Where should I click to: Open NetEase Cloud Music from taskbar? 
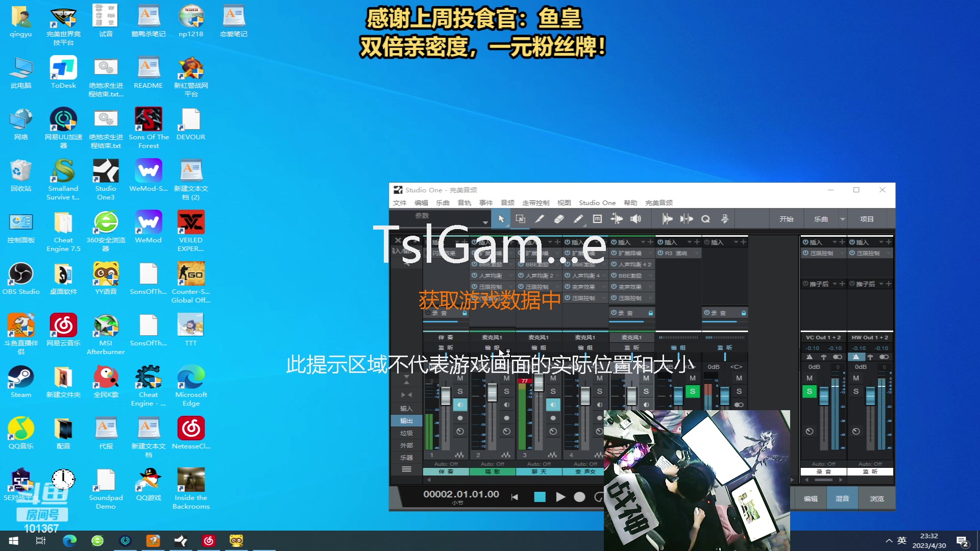click(x=209, y=540)
